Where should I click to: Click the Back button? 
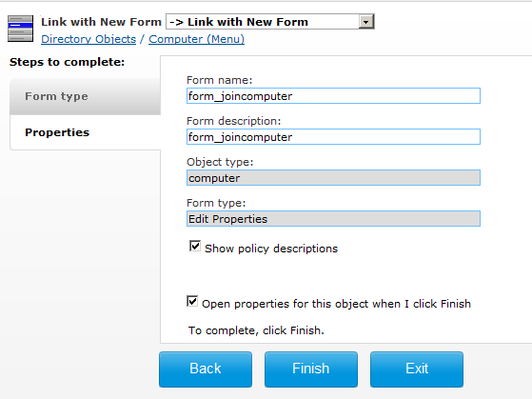[x=206, y=369]
